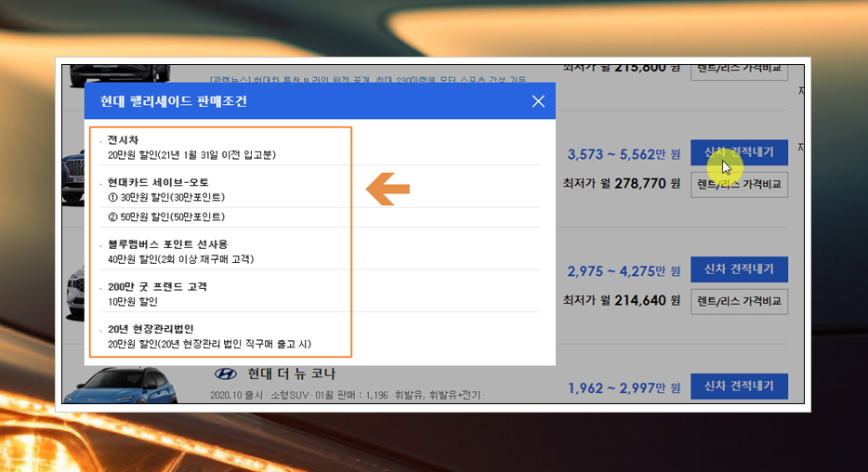Screen dimensions: 868x472
Task: Click the 1,962 ~ 2,997만 원 price
Action: tap(624, 387)
